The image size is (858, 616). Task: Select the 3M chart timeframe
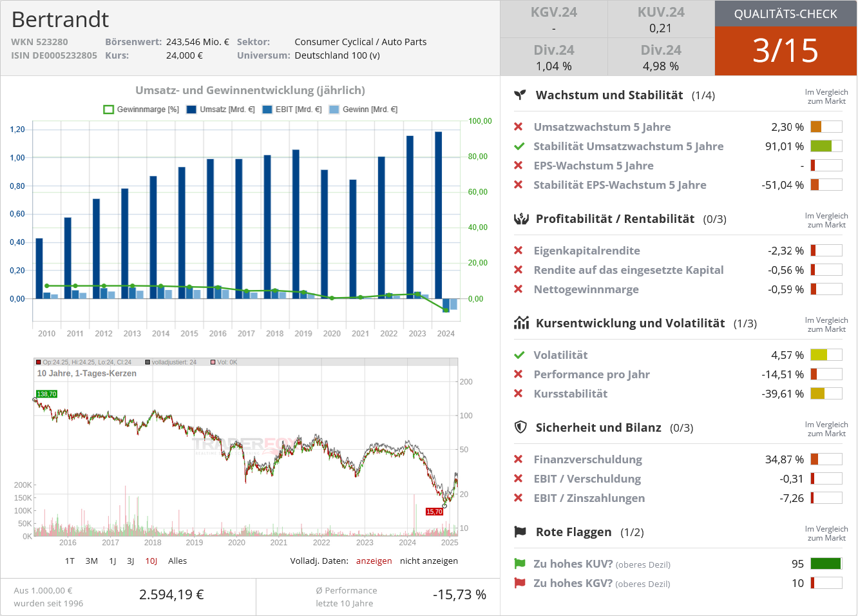coord(91,561)
